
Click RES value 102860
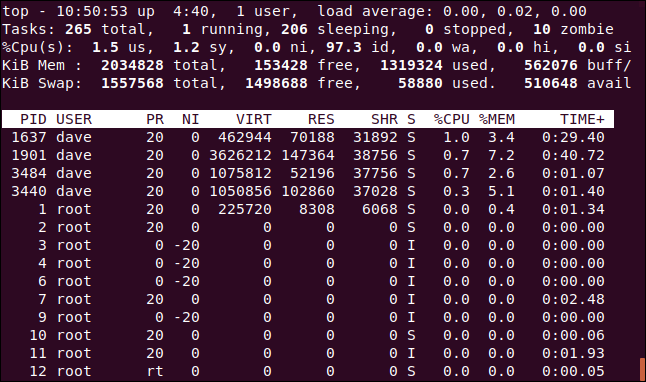pos(308,191)
